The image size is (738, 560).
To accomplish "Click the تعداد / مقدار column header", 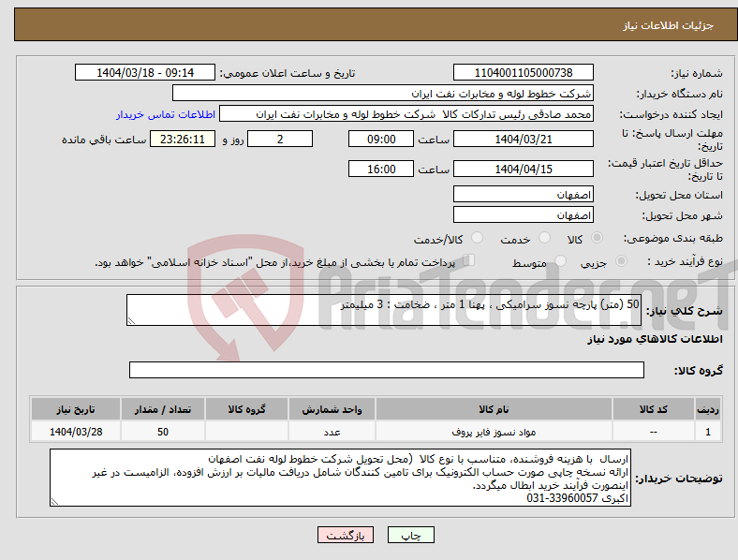I will point(163,409).
